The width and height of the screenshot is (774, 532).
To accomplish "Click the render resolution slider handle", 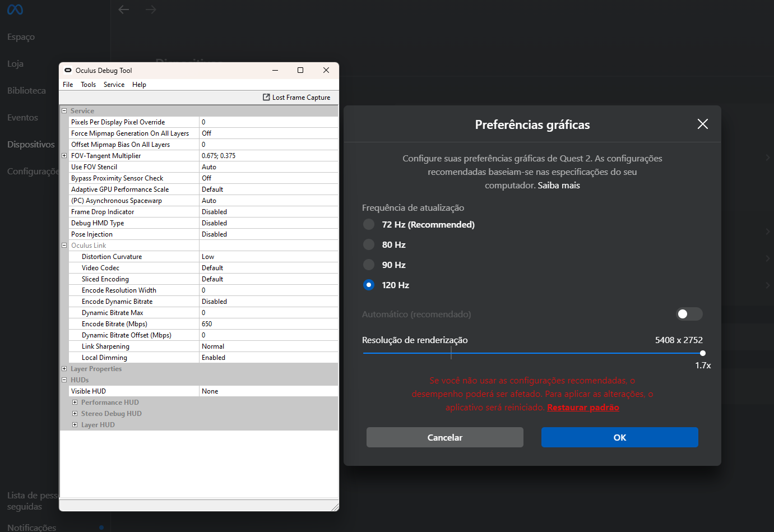I will [703, 353].
